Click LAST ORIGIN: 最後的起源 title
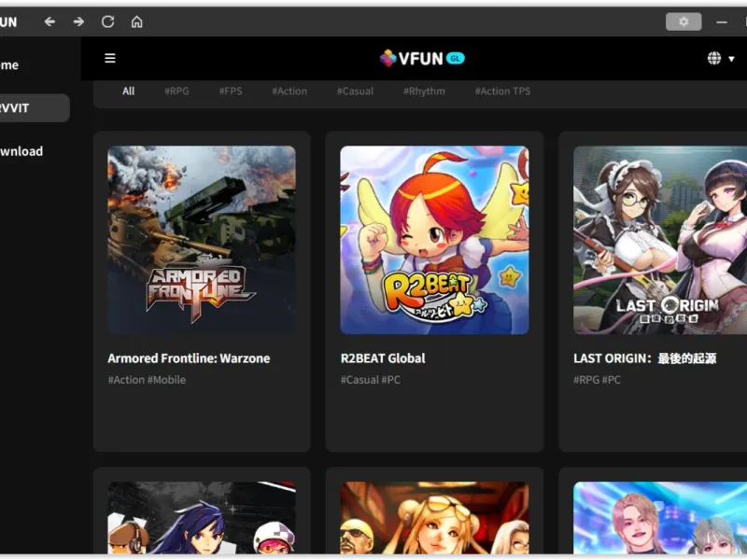747x560 pixels. [x=644, y=358]
